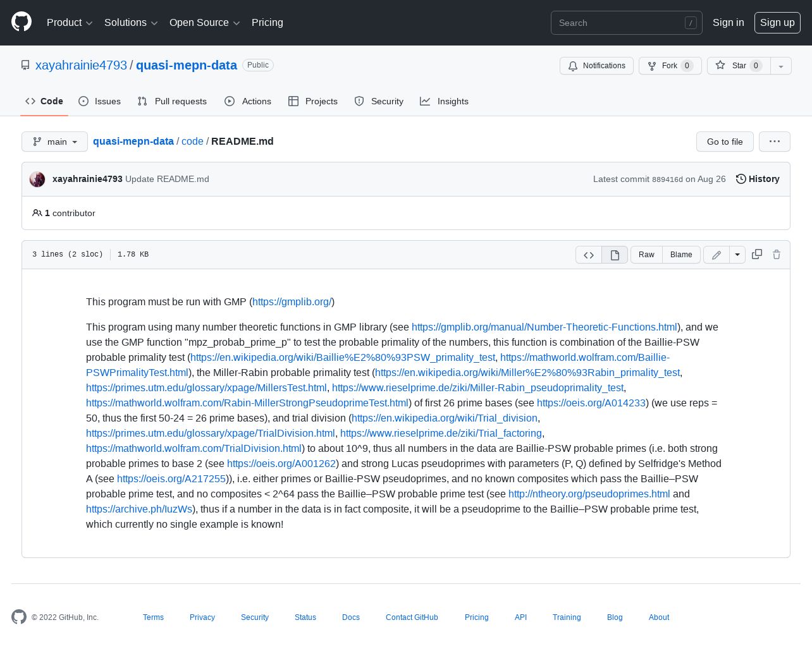This screenshot has height=656, width=812.
Task: Click the Sign in link
Action: click(x=729, y=23)
